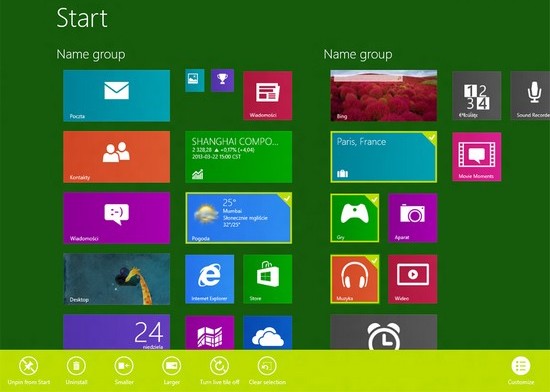Open the Movie Moments tile
Screen dimensions: 550x392
pyautogui.click(x=477, y=157)
